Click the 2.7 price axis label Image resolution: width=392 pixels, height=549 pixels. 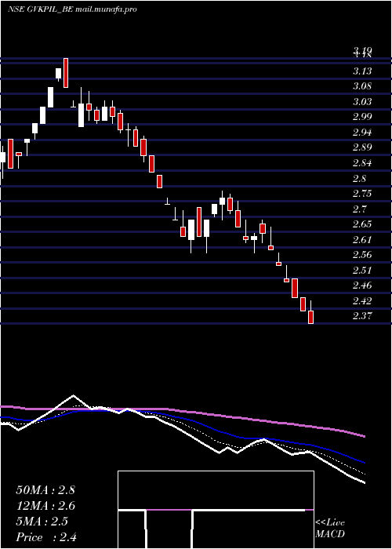[360, 209]
